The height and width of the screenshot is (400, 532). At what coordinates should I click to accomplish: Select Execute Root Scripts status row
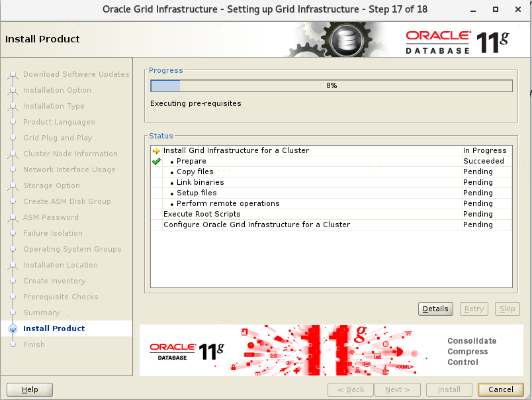(x=202, y=215)
